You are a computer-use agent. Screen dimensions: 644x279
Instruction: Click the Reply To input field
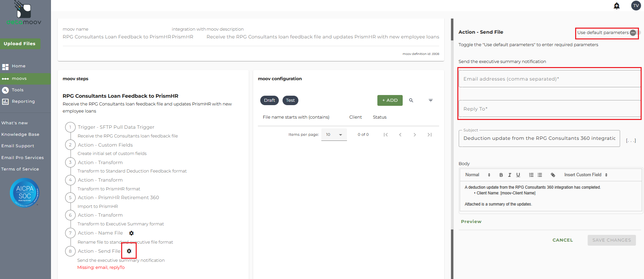549,109
